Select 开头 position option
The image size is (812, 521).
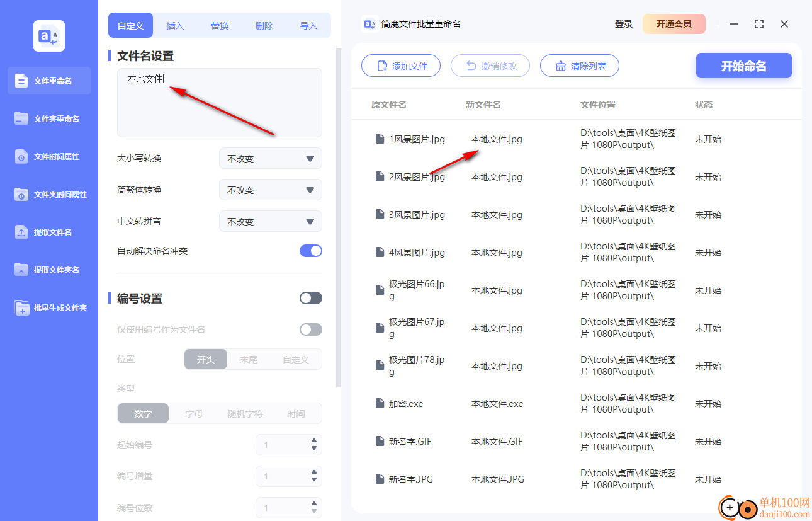click(206, 359)
